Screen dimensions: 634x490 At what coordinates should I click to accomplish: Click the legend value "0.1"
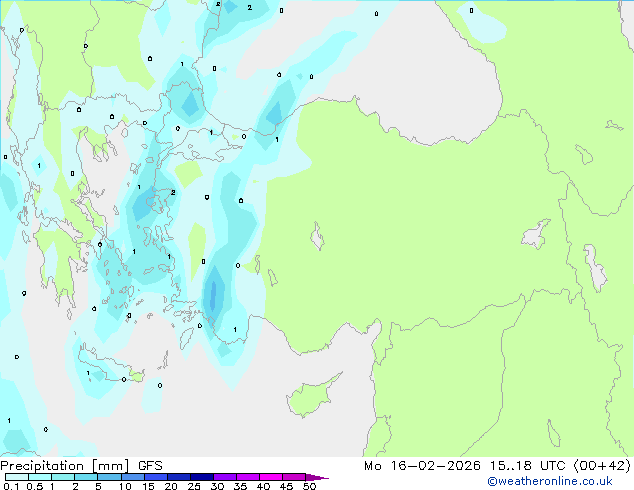pyautogui.click(x=11, y=486)
